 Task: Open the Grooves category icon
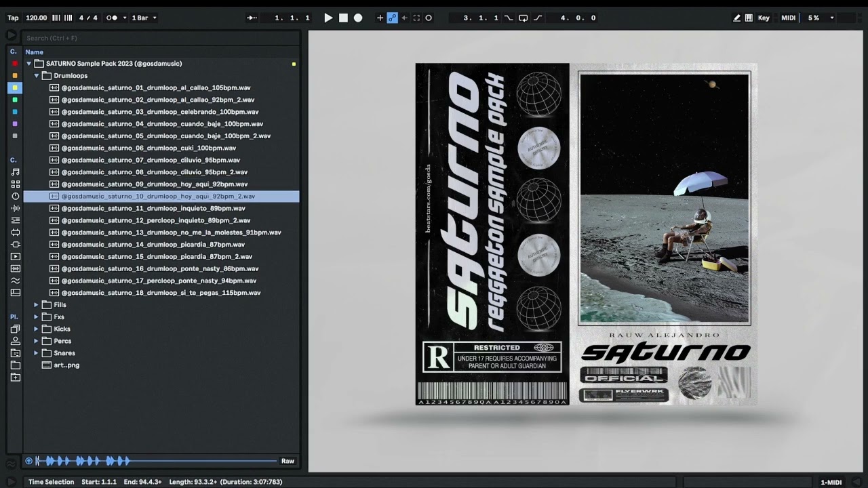pos(15,281)
